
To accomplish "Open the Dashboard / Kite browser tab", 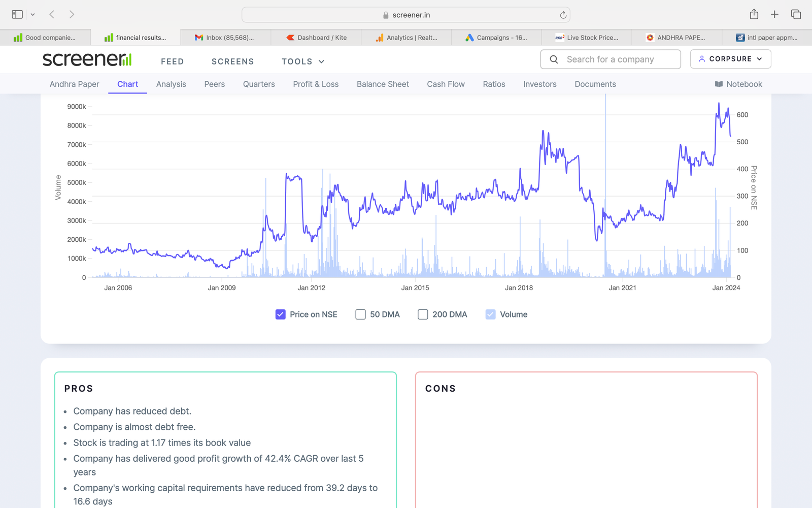I will [x=317, y=38].
